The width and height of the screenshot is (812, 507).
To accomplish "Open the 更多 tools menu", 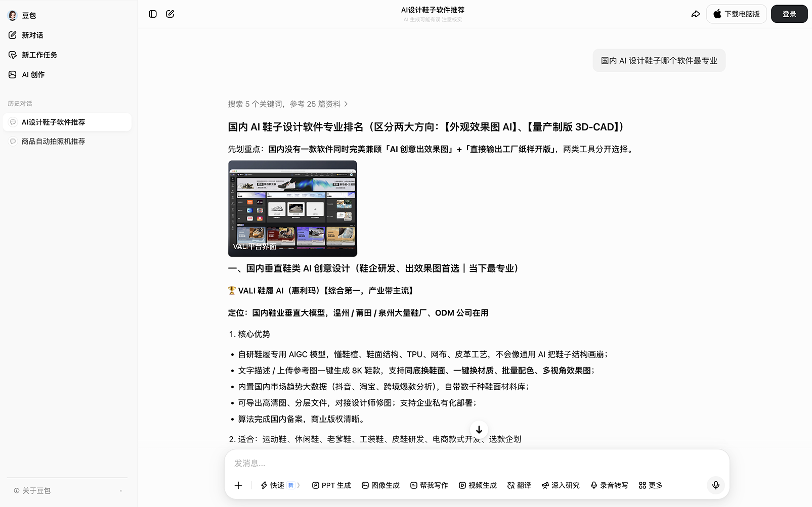I will click(x=651, y=485).
